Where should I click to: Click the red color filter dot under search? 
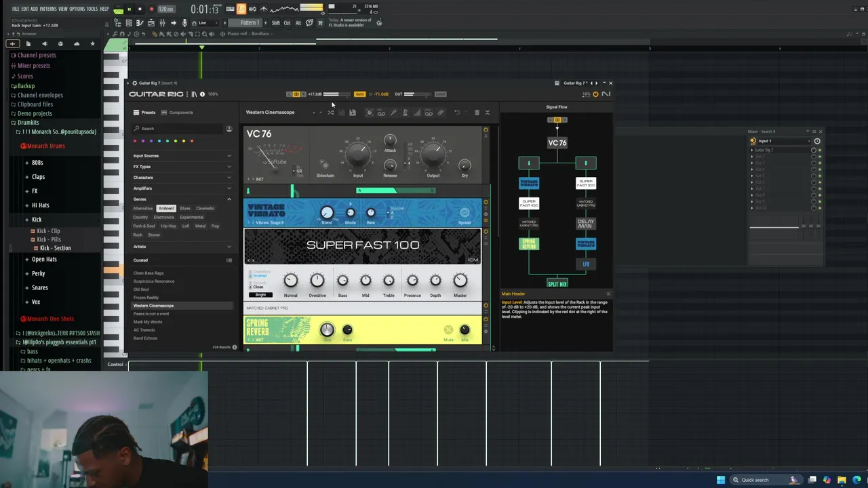pyautogui.click(x=136, y=141)
